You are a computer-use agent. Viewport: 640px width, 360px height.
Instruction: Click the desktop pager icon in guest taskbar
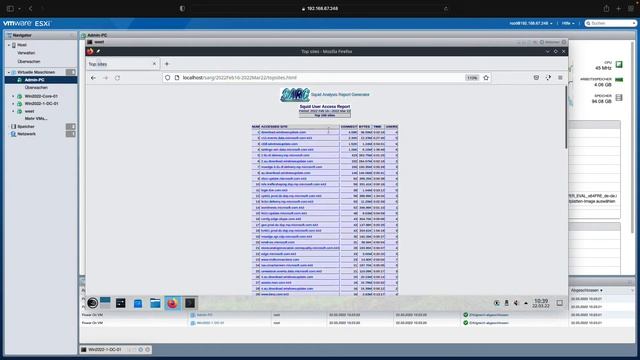(x=105, y=302)
